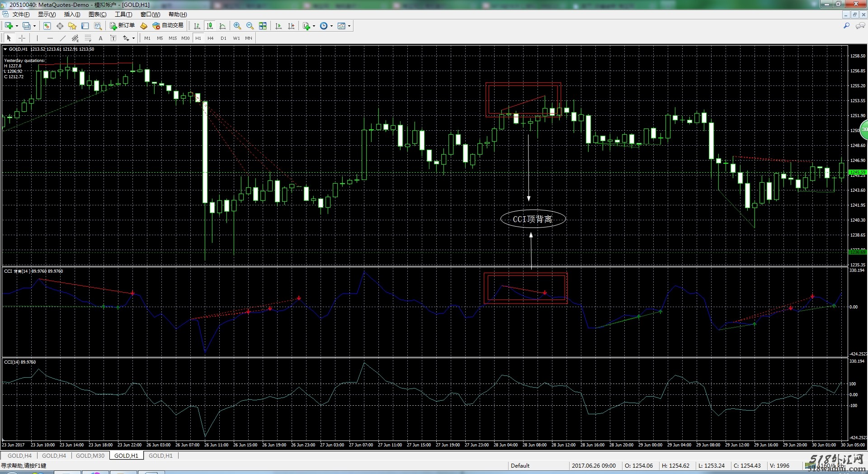Image resolution: width=868 pixels, height=474 pixels.
Task: Switch timeframe to W1
Action: pos(236,38)
